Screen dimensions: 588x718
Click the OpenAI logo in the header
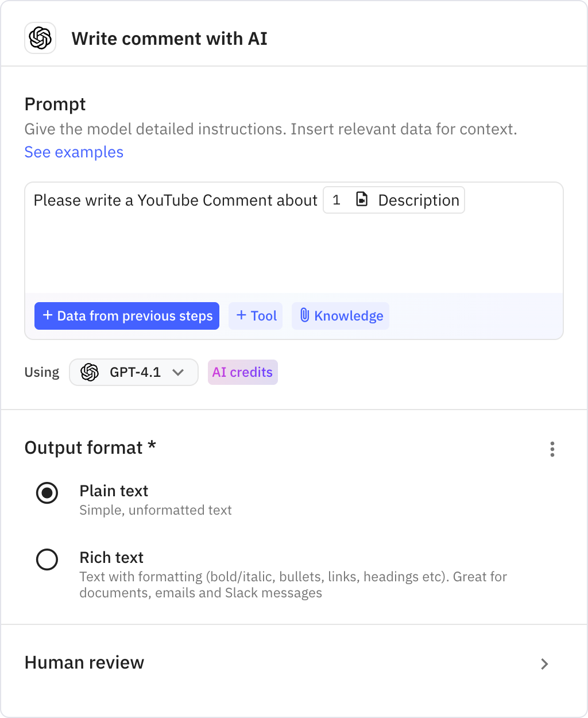pyautogui.click(x=40, y=38)
